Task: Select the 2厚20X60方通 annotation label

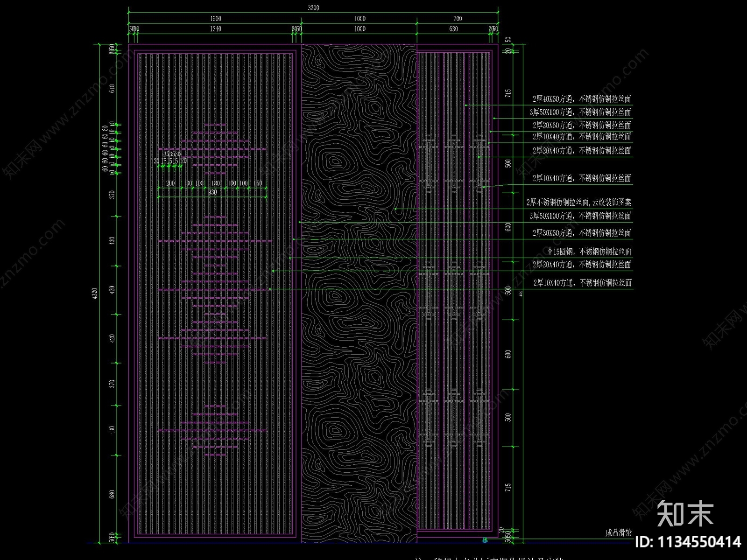Action: pyautogui.click(x=582, y=125)
